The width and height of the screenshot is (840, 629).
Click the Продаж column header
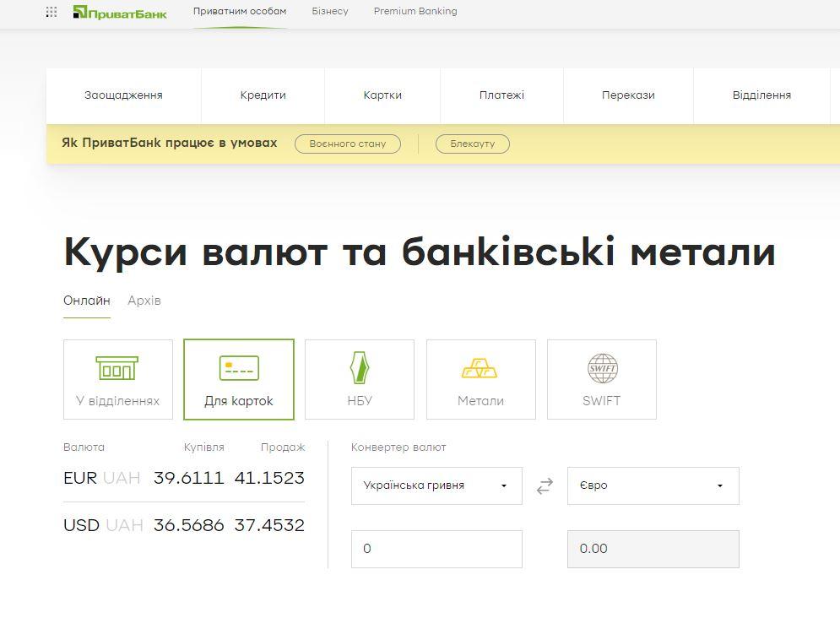tap(283, 447)
